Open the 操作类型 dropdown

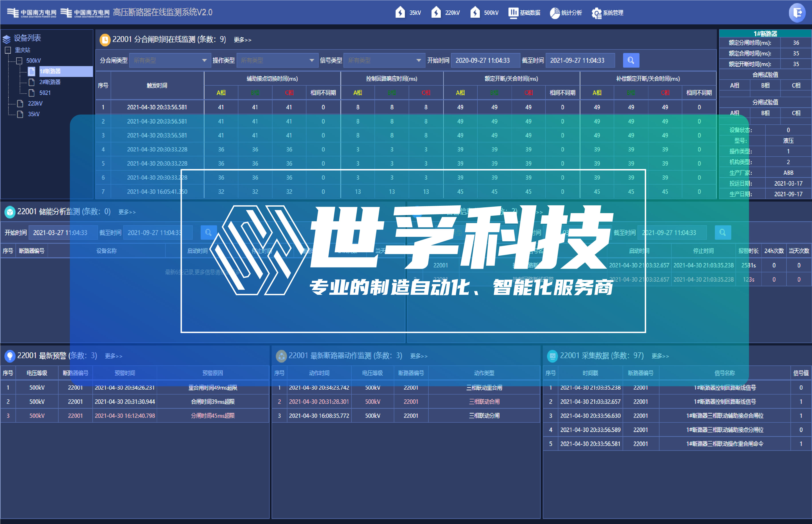pos(277,61)
